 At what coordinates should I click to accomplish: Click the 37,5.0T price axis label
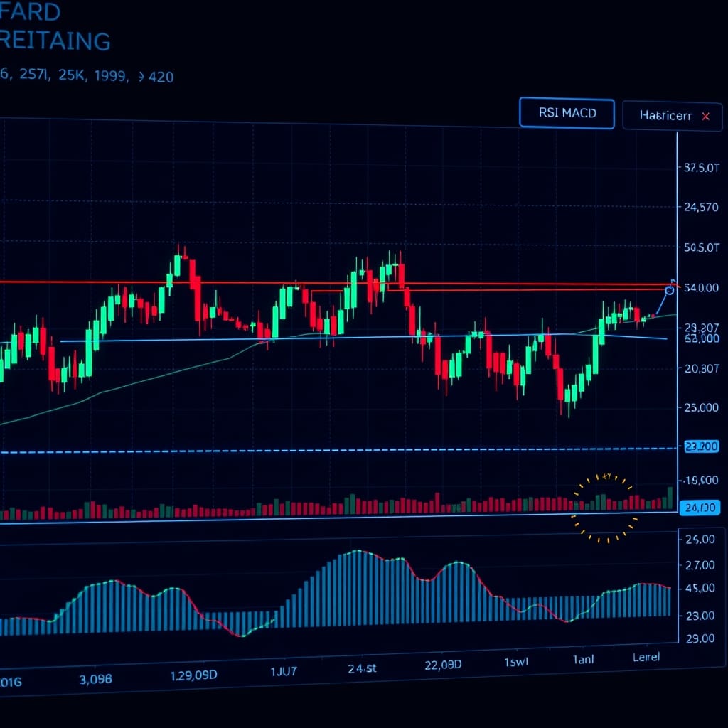(702, 168)
